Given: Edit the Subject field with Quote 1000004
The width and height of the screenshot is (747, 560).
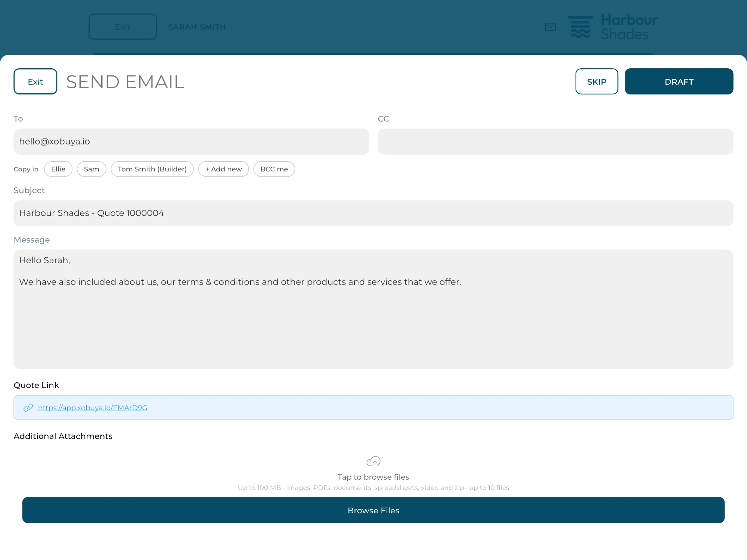Looking at the screenshot, I should 373,213.
